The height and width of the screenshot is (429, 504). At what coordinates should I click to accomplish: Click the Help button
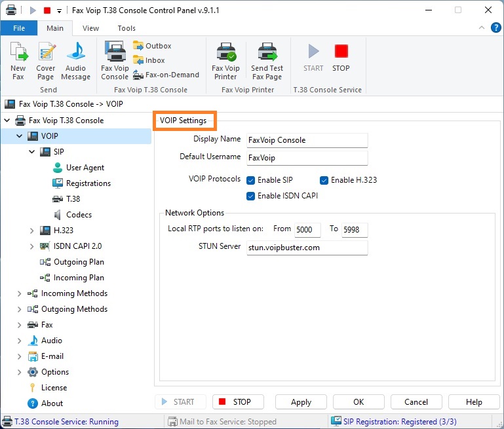[474, 402]
